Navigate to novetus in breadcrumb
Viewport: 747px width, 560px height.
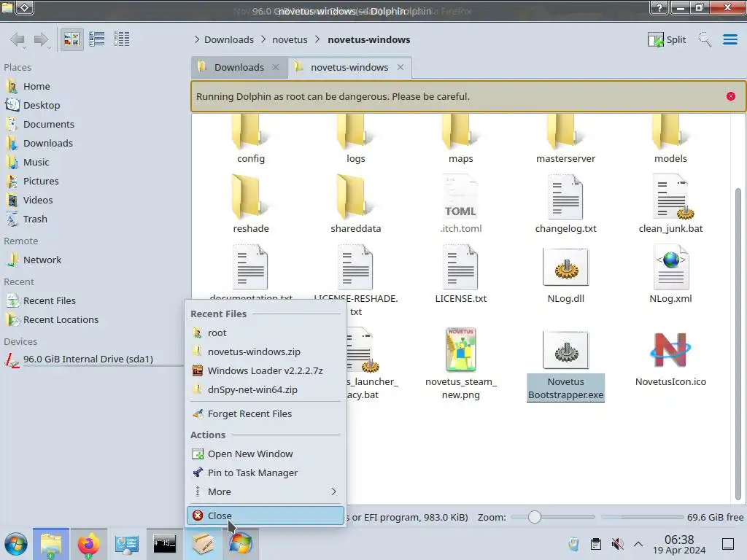point(290,39)
